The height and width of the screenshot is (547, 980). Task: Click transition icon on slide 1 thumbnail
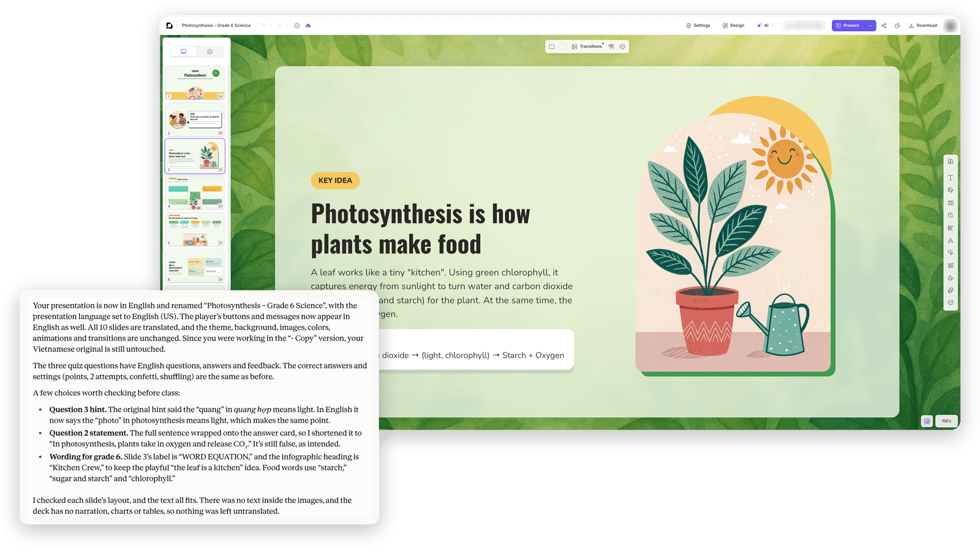[x=221, y=96]
